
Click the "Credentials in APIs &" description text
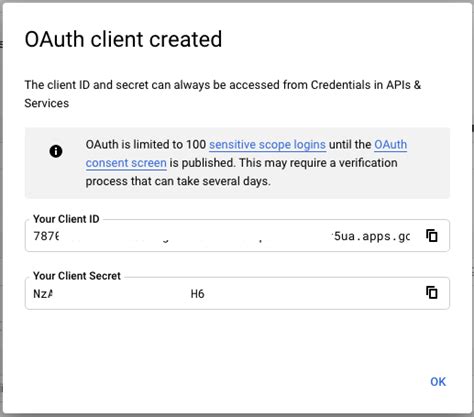click(x=366, y=85)
